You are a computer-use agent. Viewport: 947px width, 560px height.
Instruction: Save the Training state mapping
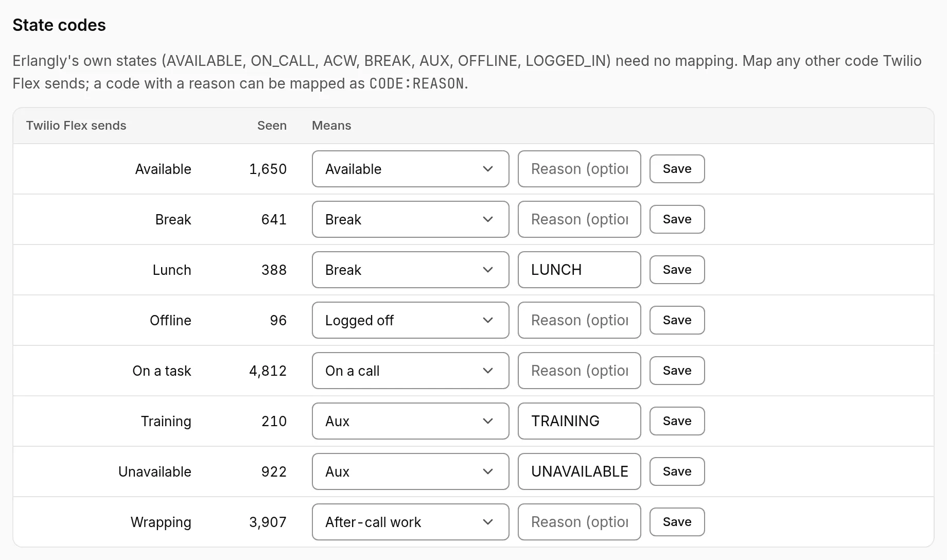(677, 421)
